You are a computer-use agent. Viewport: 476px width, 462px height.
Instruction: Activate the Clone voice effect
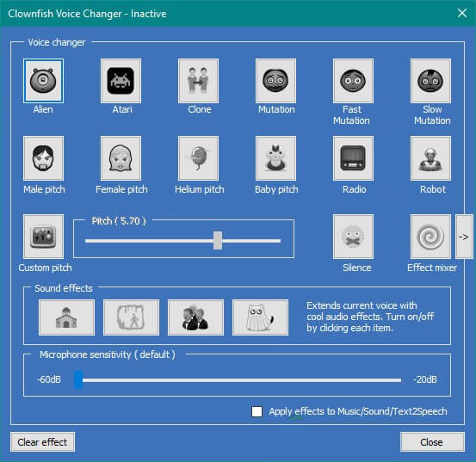click(x=198, y=81)
